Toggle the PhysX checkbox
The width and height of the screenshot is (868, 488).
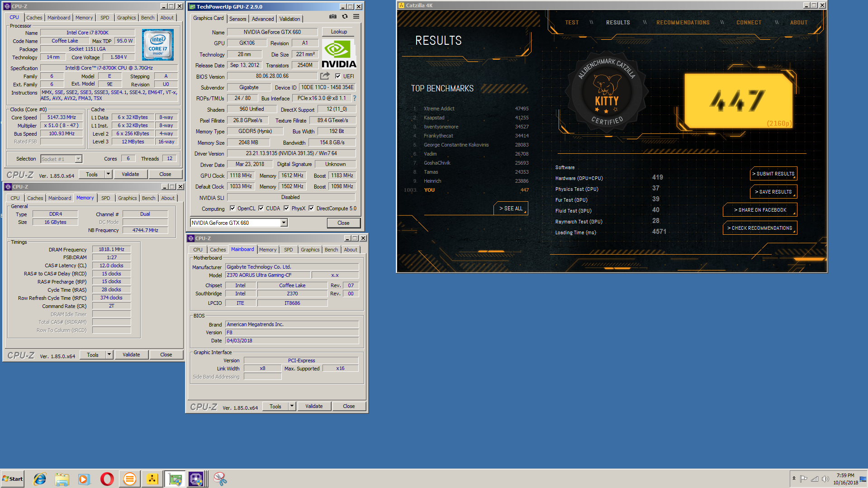[x=286, y=208]
